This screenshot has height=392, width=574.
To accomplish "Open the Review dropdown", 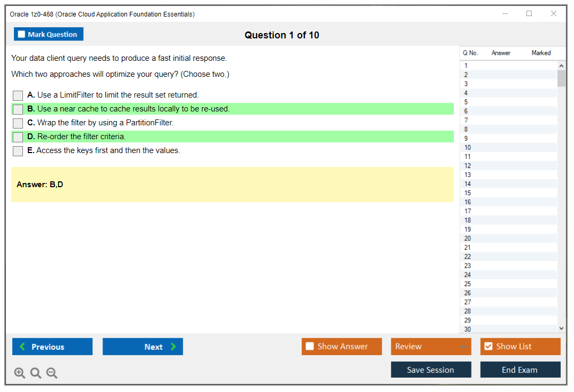I will (x=431, y=346).
